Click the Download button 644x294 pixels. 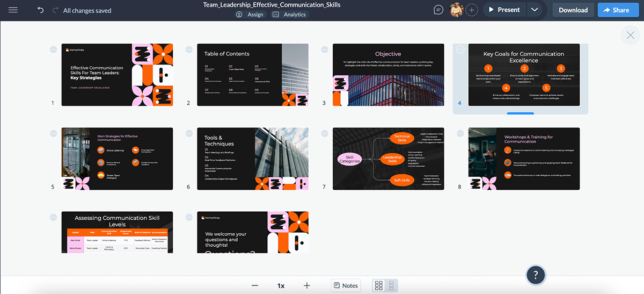pyautogui.click(x=573, y=10)
